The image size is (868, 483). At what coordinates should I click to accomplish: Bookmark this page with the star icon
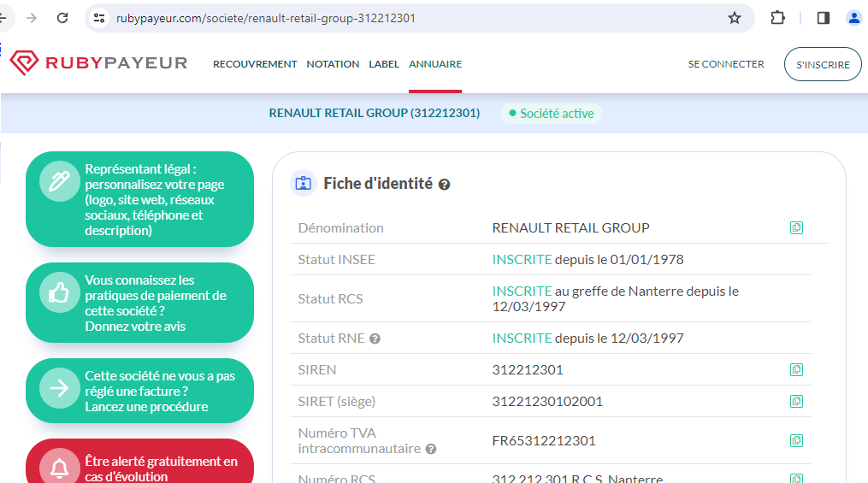click(x=734, y=18)
